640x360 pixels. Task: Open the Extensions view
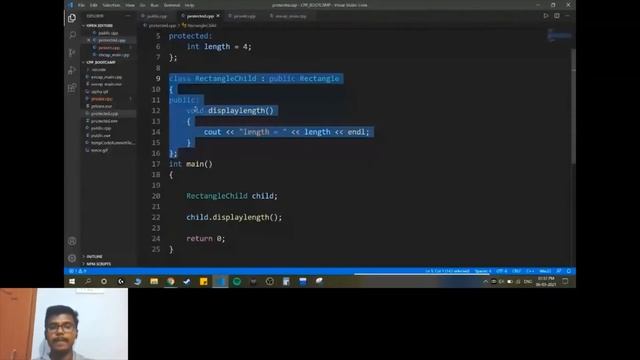(72, 88)
